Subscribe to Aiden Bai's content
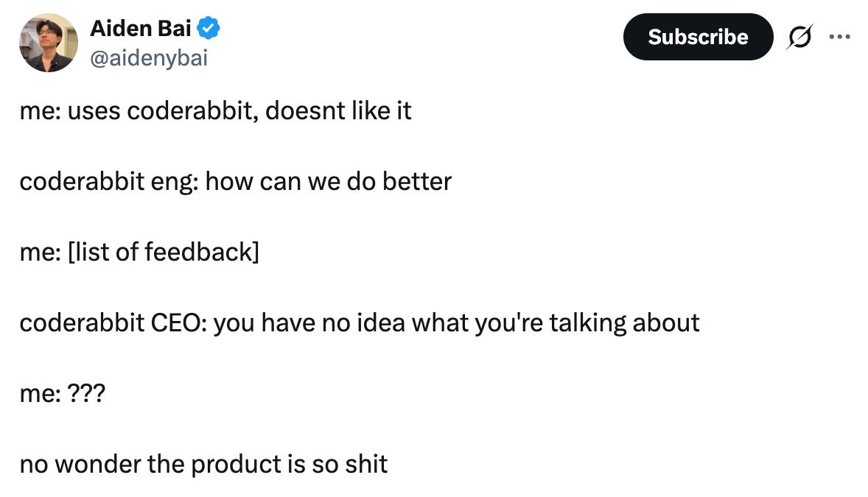 pyautogui.click(x=697, y=36)
